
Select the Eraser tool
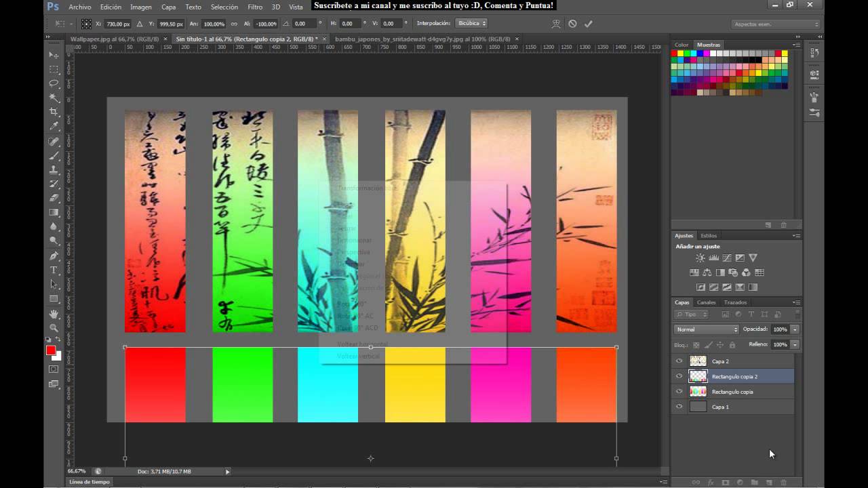coord(54,198)
